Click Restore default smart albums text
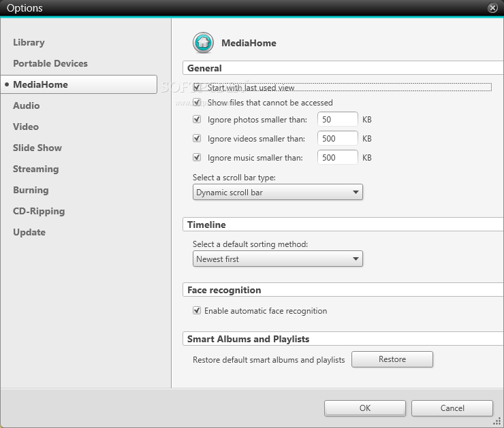This screenshot has height=428, width=504. [x=269, y=359]
